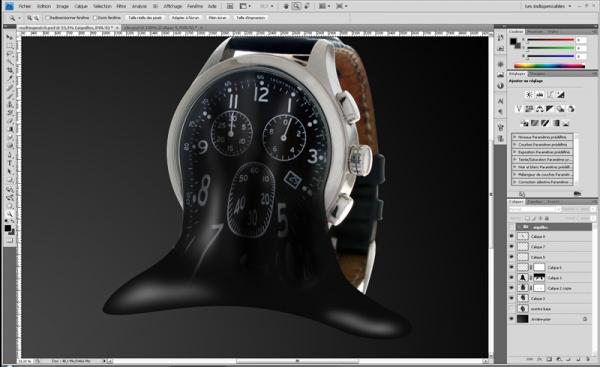Add a Photo Filter adjustment

click(x=560, y=109)
